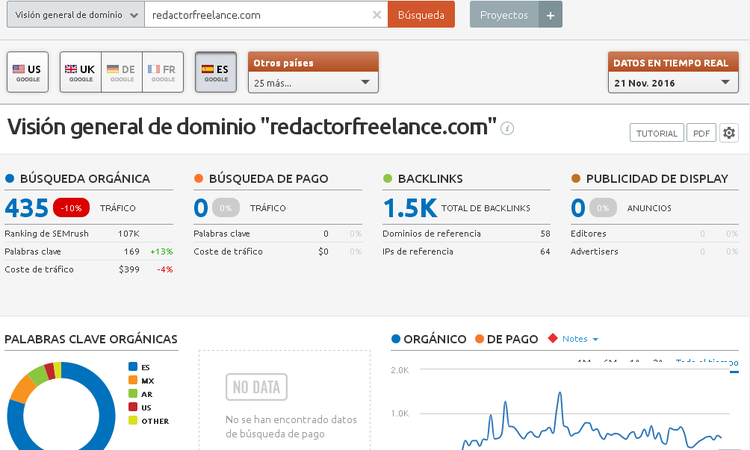Click PALABRAS CLAVE ORGÁNICAS heading

pos(91,339)
